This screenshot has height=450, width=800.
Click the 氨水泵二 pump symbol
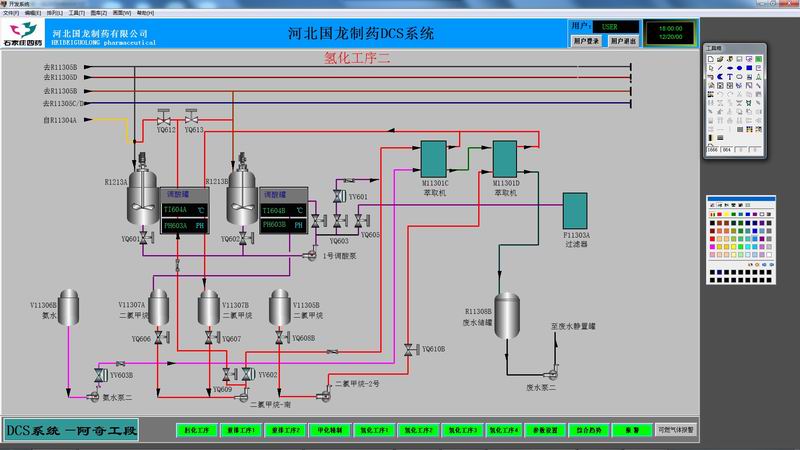[x=93, y=396]
